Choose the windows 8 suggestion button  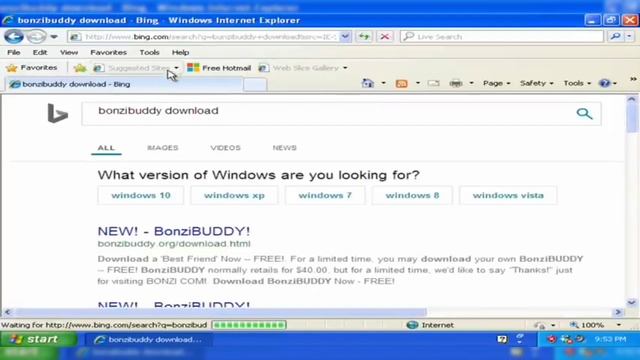tap(412, 196)
